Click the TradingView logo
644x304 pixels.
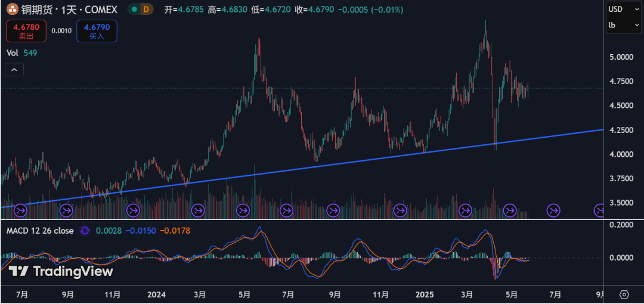click(61, 271)
